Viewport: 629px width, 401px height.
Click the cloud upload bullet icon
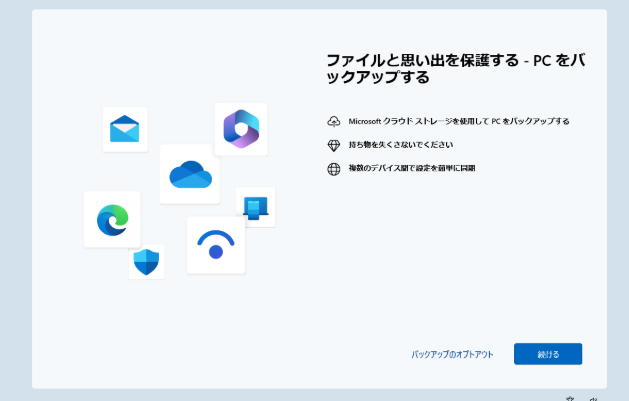[x=334, y=121]
